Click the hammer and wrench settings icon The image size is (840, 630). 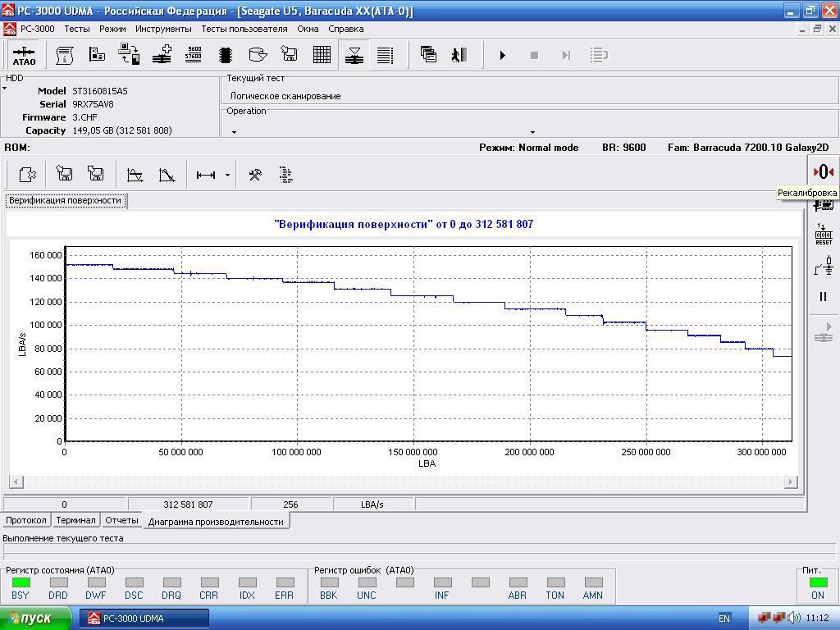click(x=254, y=175)
